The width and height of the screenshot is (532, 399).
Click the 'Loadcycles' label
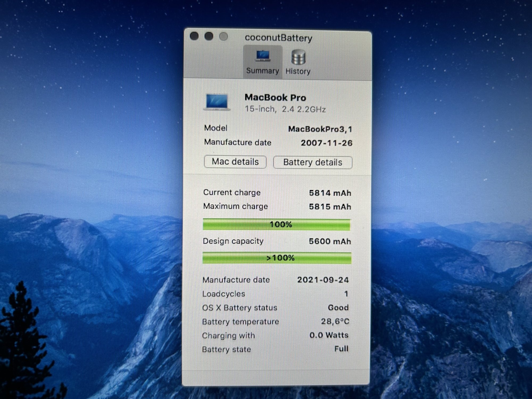(x=223, y=294)
